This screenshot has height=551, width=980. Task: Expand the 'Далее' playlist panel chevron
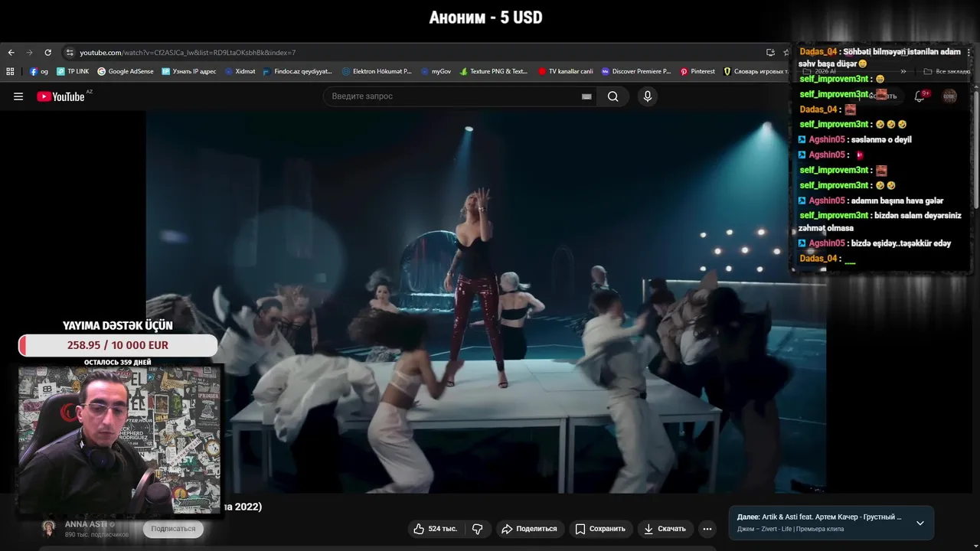pyautogui.click(x=920, y=523)
